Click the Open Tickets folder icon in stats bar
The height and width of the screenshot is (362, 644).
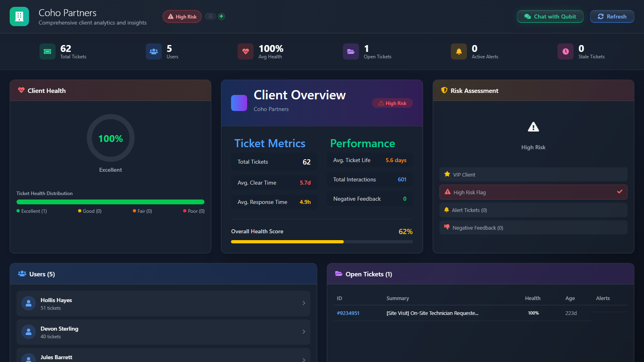[351, 51]
